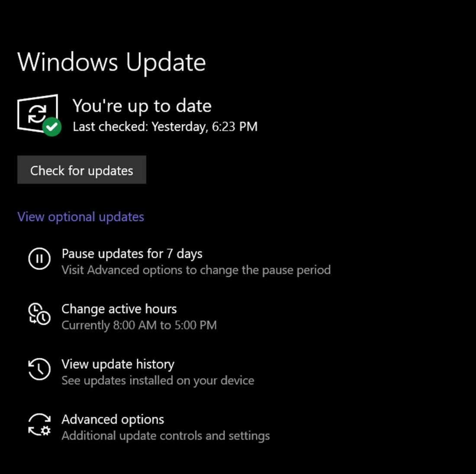Click the empty black area right of heading

click(x=340, y=62)
